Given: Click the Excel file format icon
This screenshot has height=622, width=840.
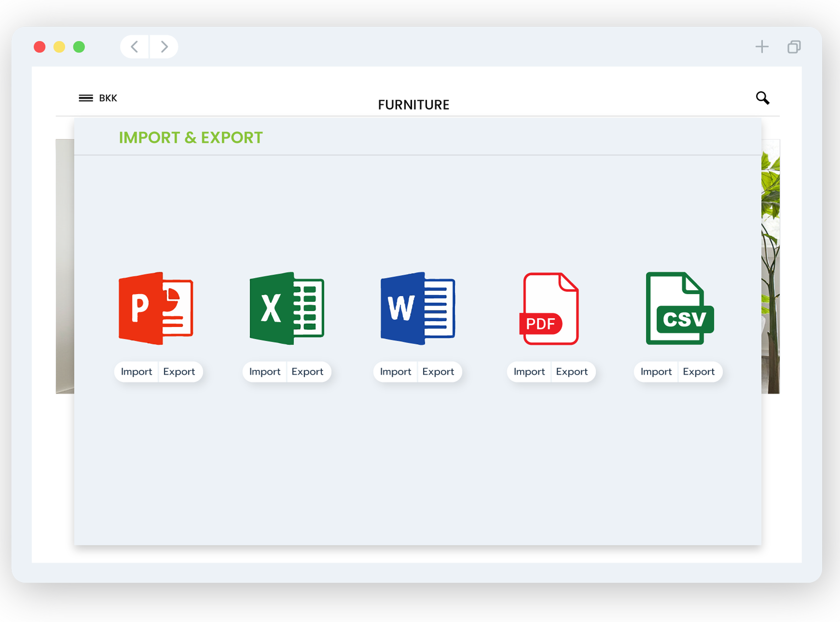Looking at the screenshot, I should click(x=287, y=308).
